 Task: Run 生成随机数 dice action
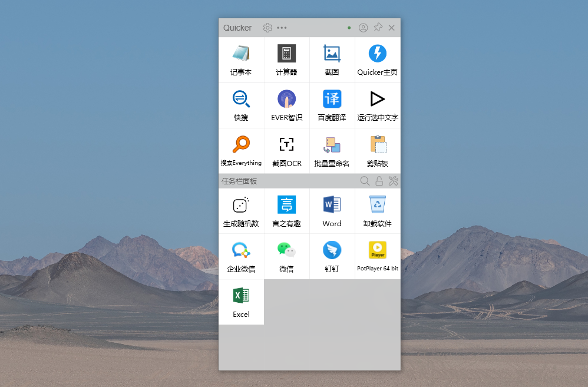(241, 211)
